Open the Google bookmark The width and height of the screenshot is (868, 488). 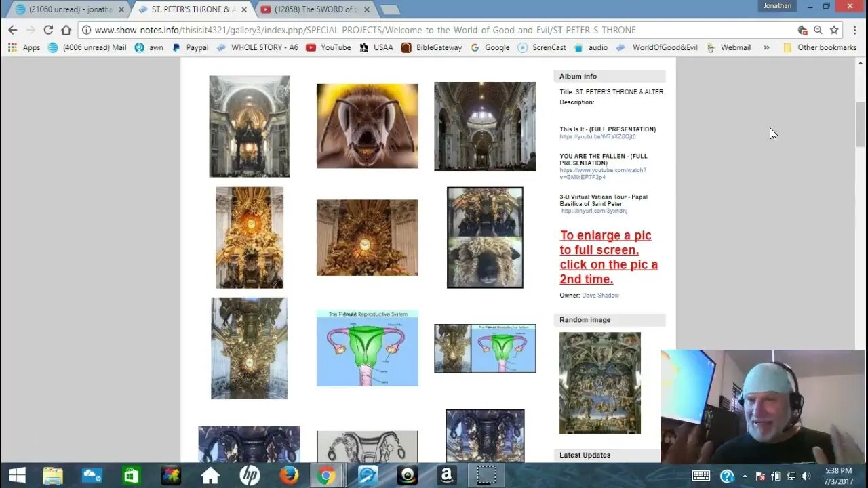(x=490, y=47)
